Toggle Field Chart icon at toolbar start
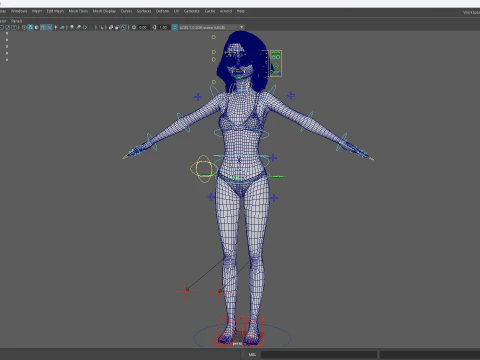This screenshot has height=360, width=480. coord(1,27)
